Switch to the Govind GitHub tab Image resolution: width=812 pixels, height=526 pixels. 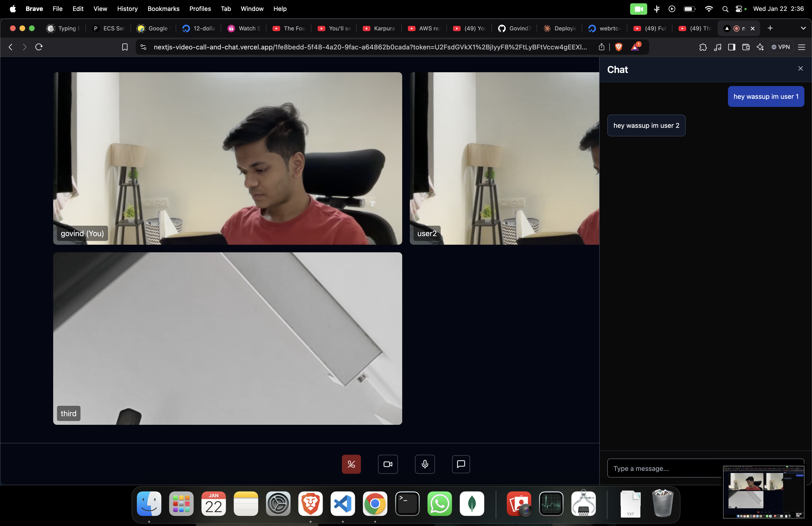(x=515, y=28)
